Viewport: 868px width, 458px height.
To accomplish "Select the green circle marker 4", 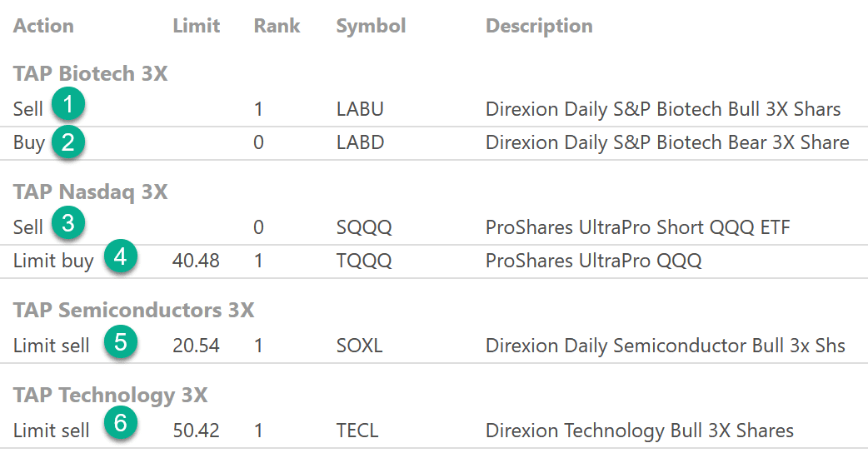I will tap(121, 257).
